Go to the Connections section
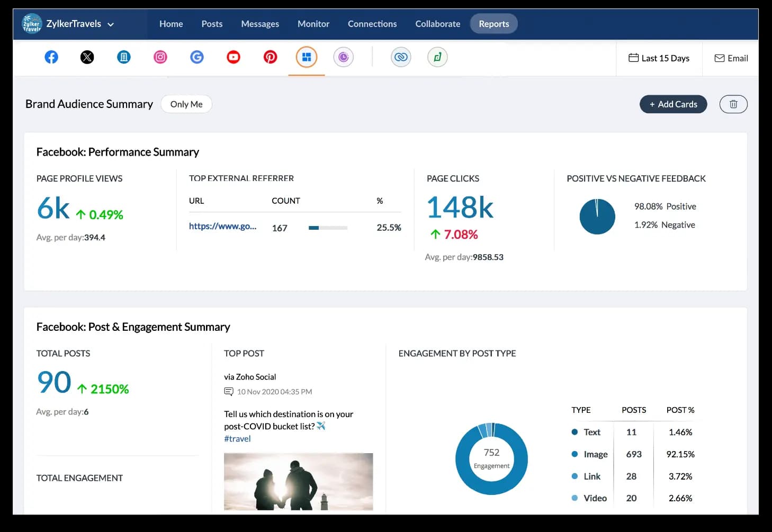 (x=372, y=24)
